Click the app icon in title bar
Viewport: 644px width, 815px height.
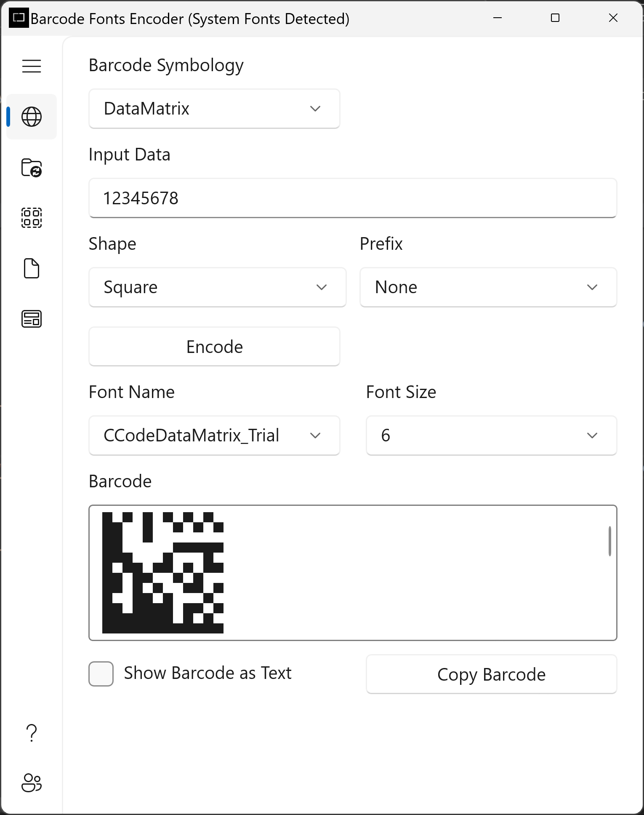pyautogui.click(x=19, y=18)
